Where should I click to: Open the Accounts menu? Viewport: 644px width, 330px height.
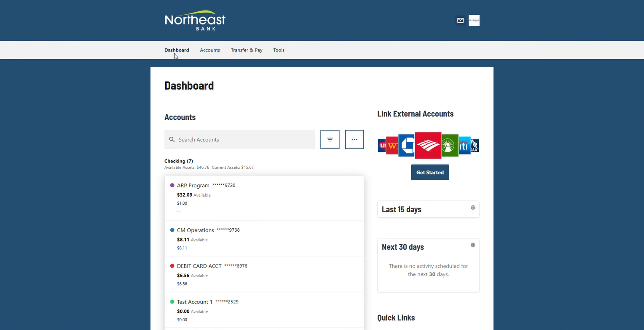pos(210,50)
